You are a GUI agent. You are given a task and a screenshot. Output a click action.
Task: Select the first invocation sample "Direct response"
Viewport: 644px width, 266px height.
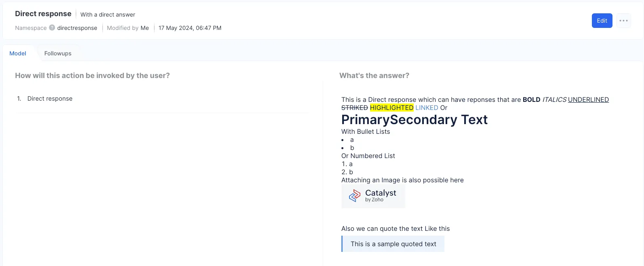pyautogui.click(x=50, y=99)
